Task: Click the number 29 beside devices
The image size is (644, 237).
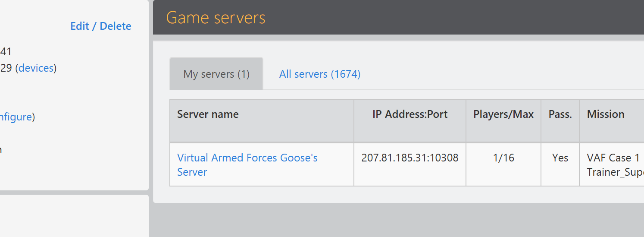Action: pyautogui.click(x=6, y=68)
